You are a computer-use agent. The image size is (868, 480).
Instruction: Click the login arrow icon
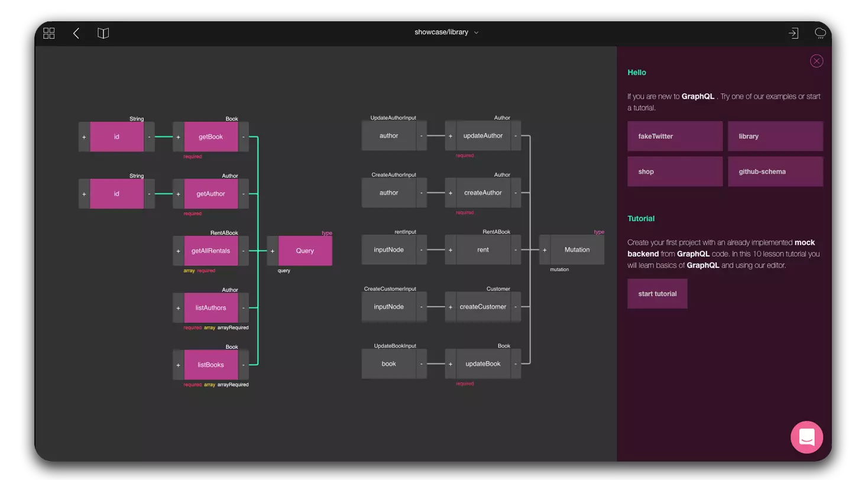[x=793, y=33]
